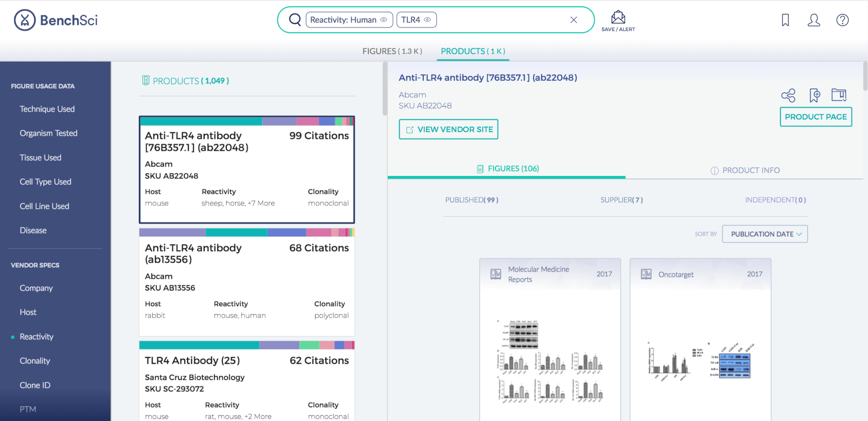Open the Publication Date sort dropdown
Viewport: 868px width, 421px height.
pyautogui.click(x=765, y=234)
